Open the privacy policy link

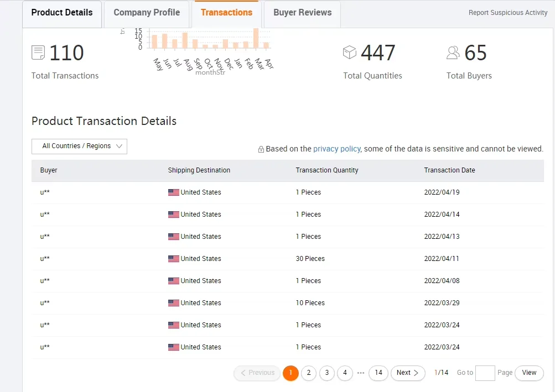(x=336, y=149)
